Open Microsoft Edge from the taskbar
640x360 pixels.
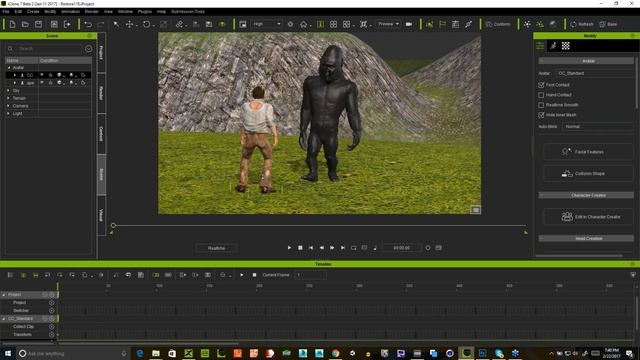click(x=140, y=353)
